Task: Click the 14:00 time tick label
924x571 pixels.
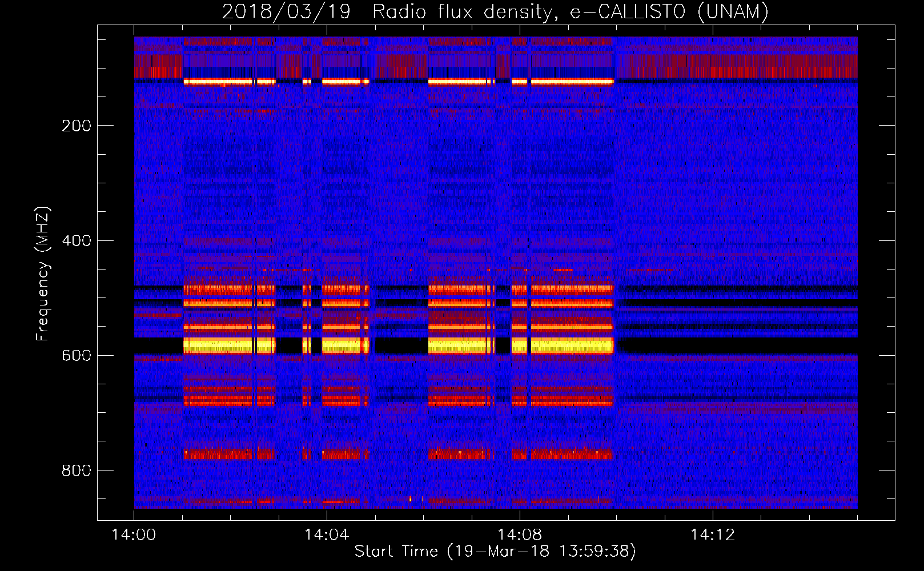Action: pos(134,534)
